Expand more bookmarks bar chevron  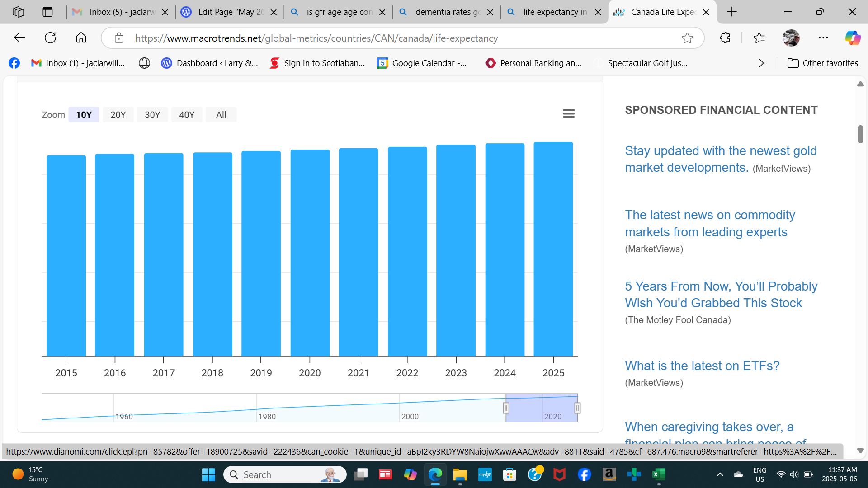761,63
